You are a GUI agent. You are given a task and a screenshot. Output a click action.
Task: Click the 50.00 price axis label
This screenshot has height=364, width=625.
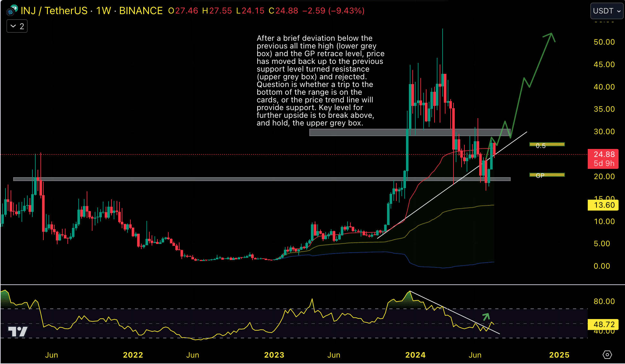[604, 42]
